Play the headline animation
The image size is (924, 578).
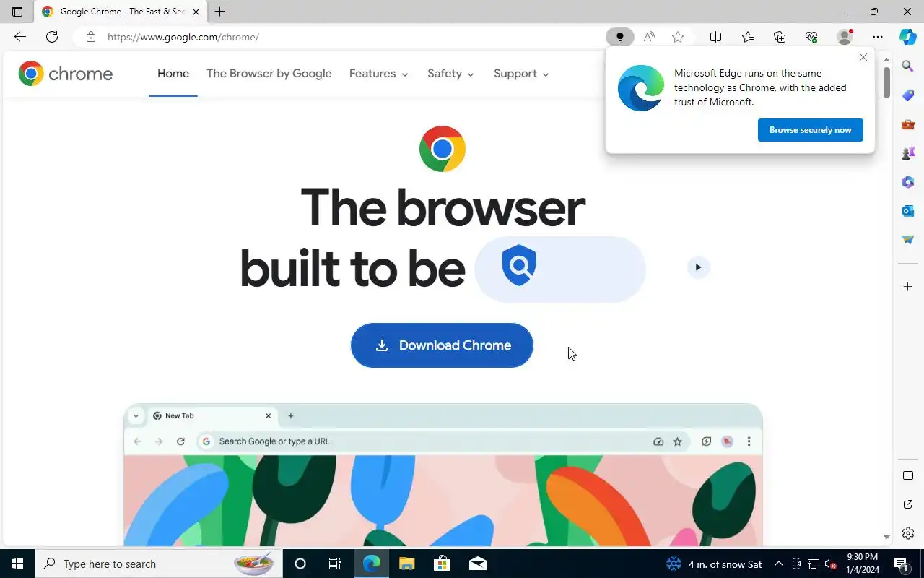pyautogui.click(x=698, y=267)
